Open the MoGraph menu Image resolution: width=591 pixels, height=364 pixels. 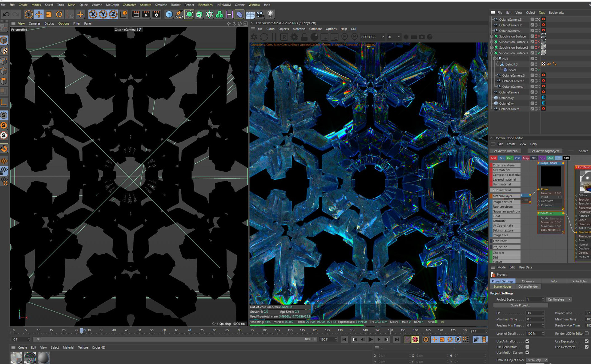pyautogui.click(x=112, y=5)
